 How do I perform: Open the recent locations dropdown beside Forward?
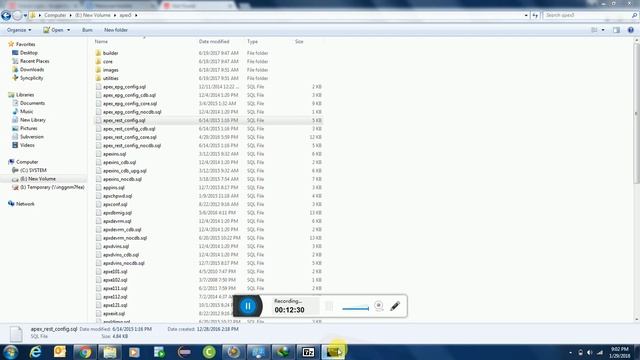point(25,16)
